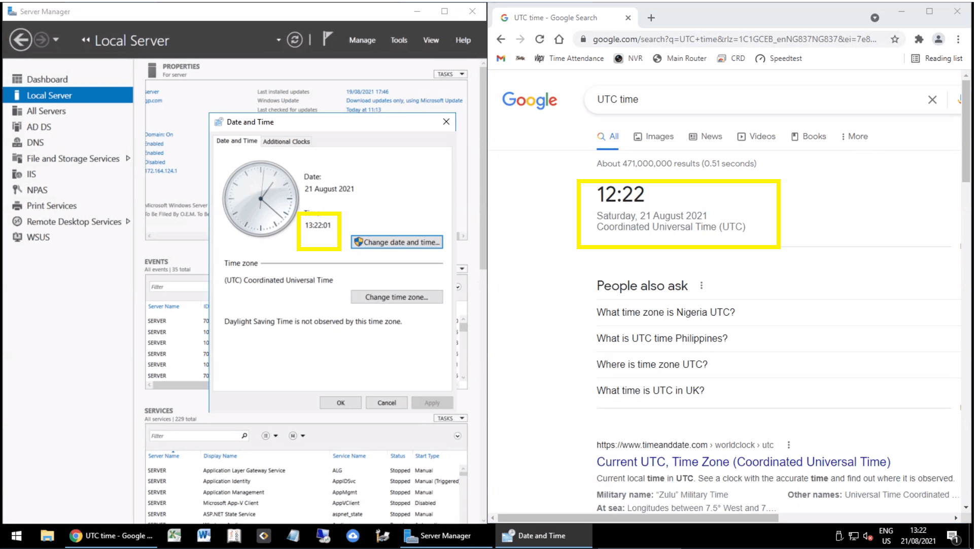Click Cancel in Date and Time dialog
Screen dimensions: 980x549
387,403
